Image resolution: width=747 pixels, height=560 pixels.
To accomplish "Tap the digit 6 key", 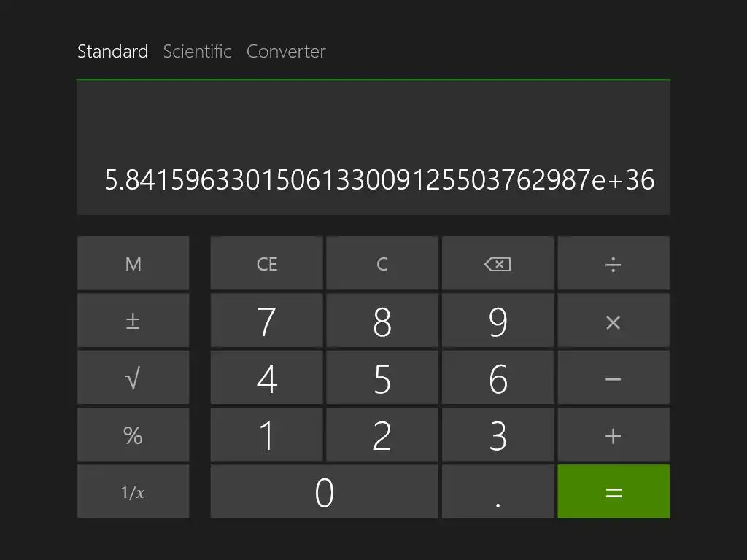I will (x=498, y=378).
